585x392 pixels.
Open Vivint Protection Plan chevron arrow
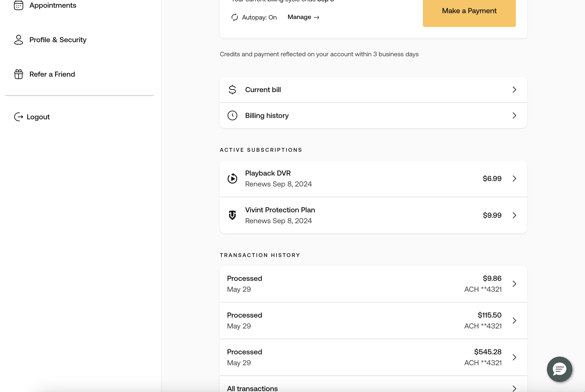[x=514, y=215]
